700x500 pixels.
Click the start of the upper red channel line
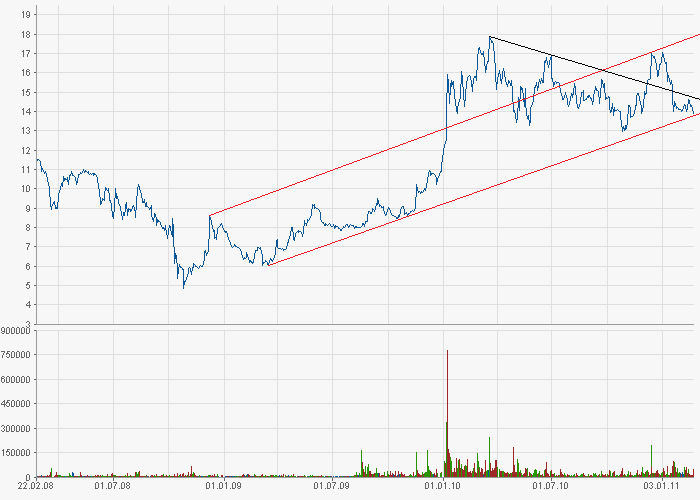coord(209,216)
